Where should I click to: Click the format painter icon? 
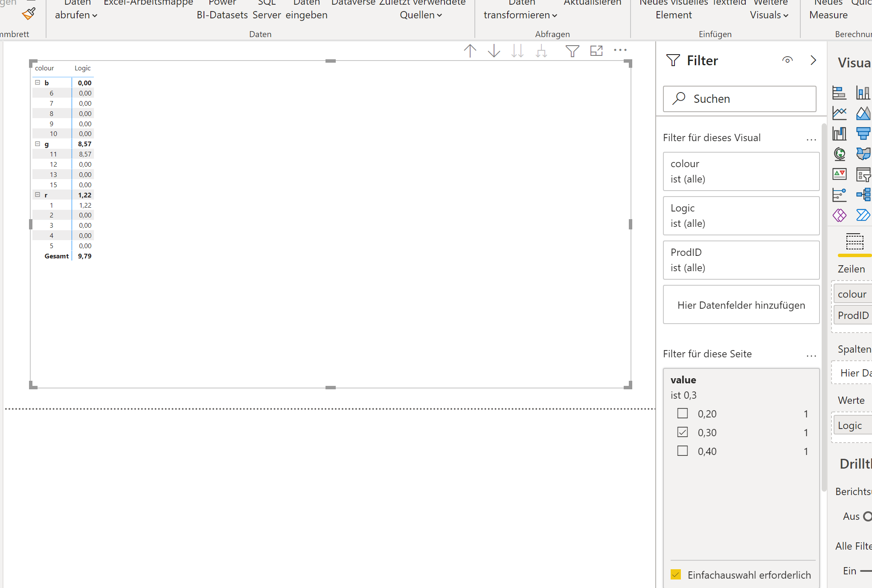pos(29,14)
